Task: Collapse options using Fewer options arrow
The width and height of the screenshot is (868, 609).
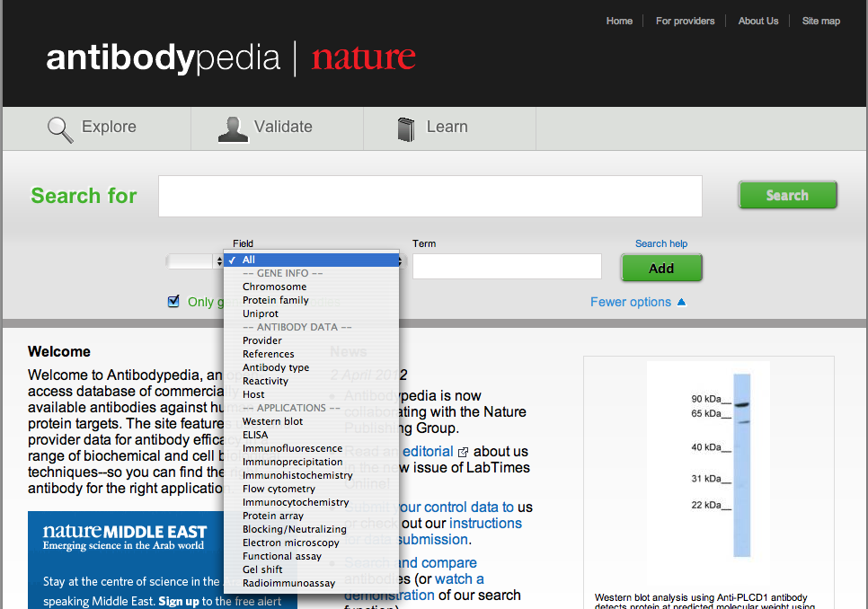Action: (x=639, y=302)
